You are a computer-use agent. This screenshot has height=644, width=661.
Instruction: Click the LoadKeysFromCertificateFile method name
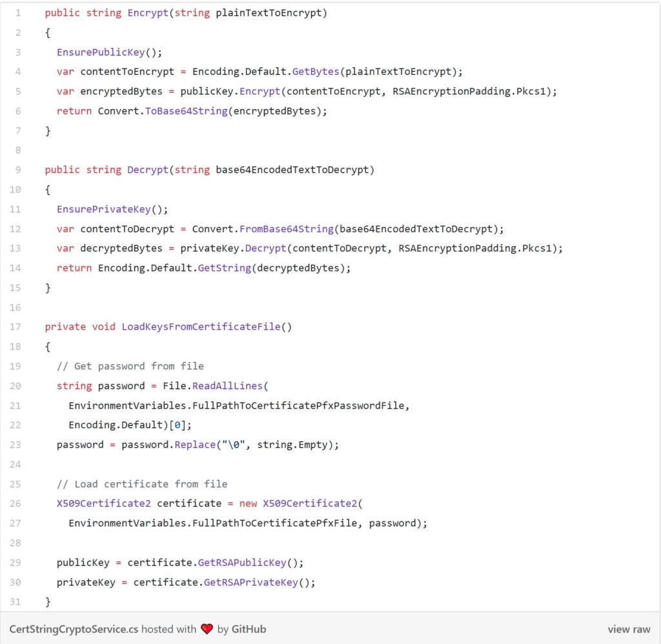click(201, 327)
